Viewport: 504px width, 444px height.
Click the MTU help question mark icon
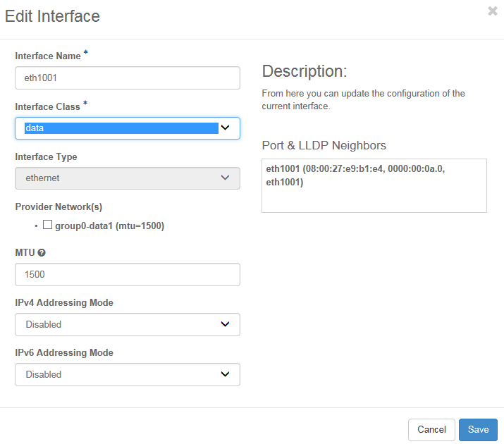tap(42, 252)
